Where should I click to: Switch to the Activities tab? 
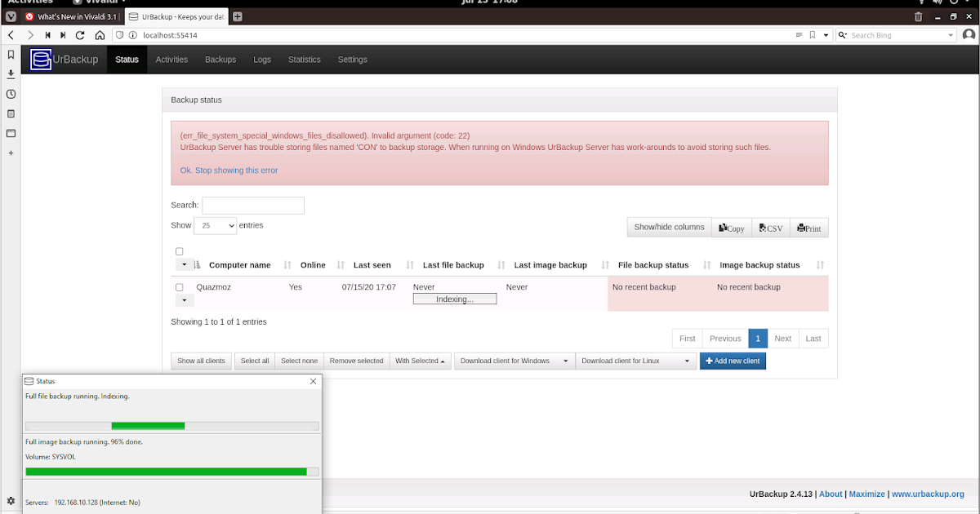click(x=171, y=59)
